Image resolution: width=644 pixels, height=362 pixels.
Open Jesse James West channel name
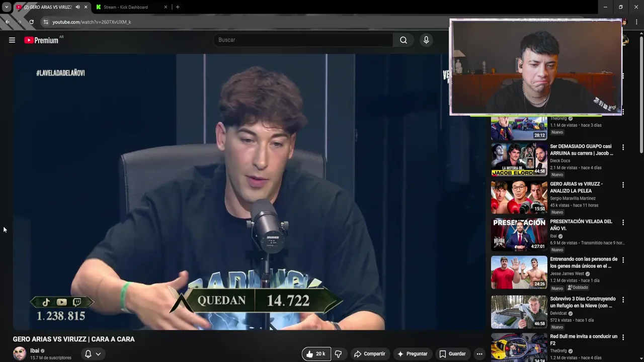[567, 274]
